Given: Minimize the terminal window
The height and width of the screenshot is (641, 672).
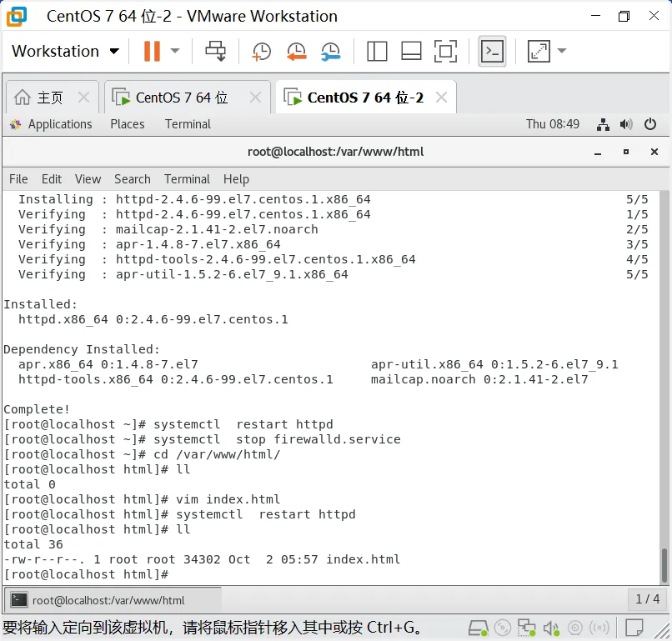Looking at the screenshot, I should click(x=598, y=152).
